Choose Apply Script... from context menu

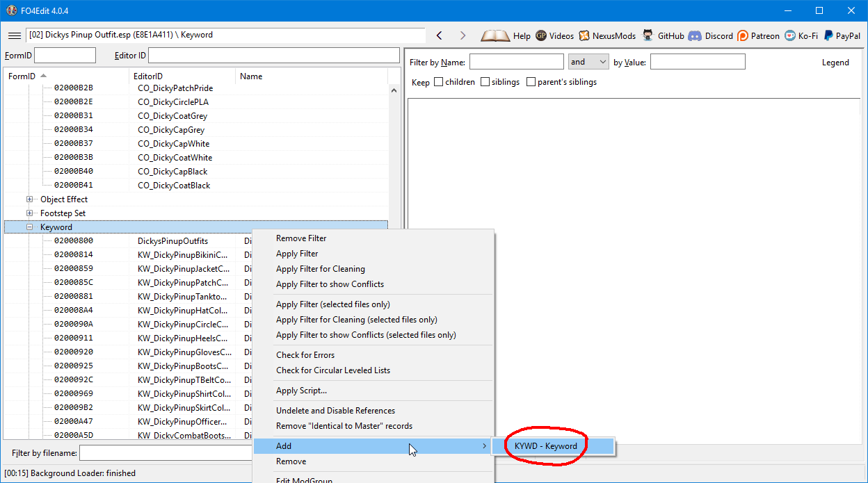(301, 391)
